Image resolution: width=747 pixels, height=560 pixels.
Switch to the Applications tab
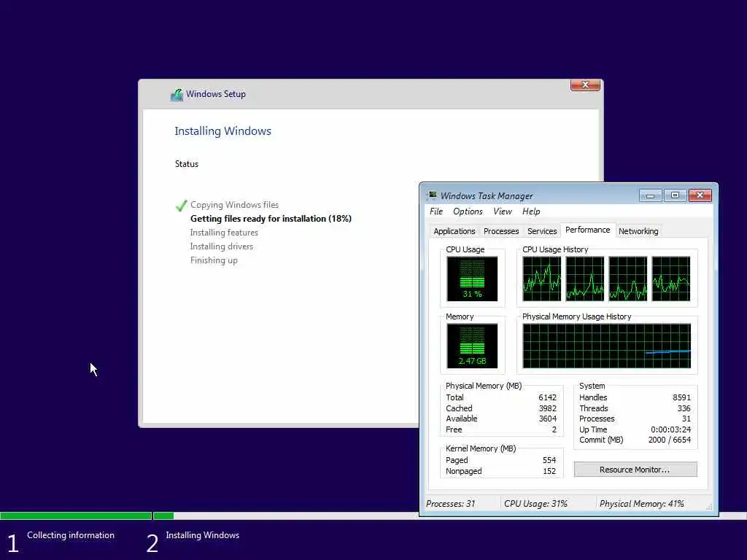454,231
